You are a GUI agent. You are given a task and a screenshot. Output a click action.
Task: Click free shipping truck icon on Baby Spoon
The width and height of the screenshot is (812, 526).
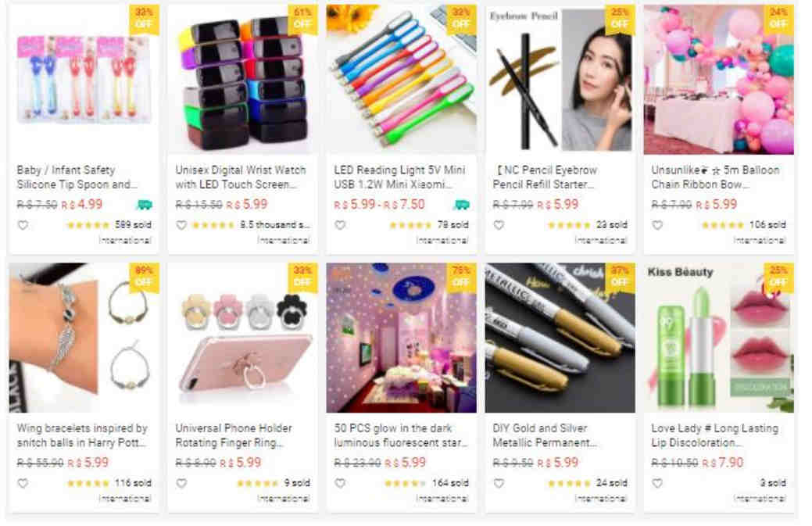(145, 205)
